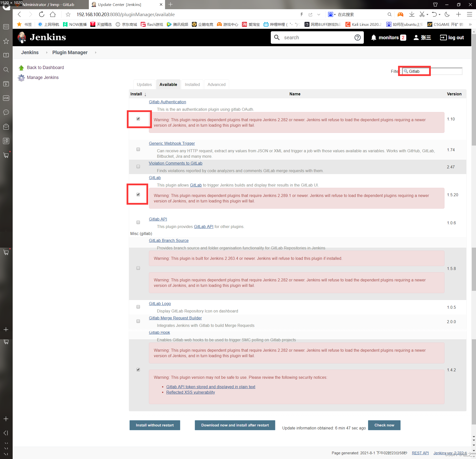Switch to the Available tab
Viewport: 476px width, 459px height.
pyautogui.click(x=168, y=84)
